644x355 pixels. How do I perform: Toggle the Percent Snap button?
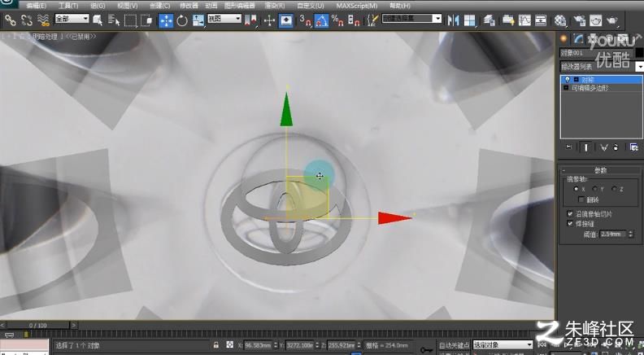pyautogui.click(x=337, y=20)
